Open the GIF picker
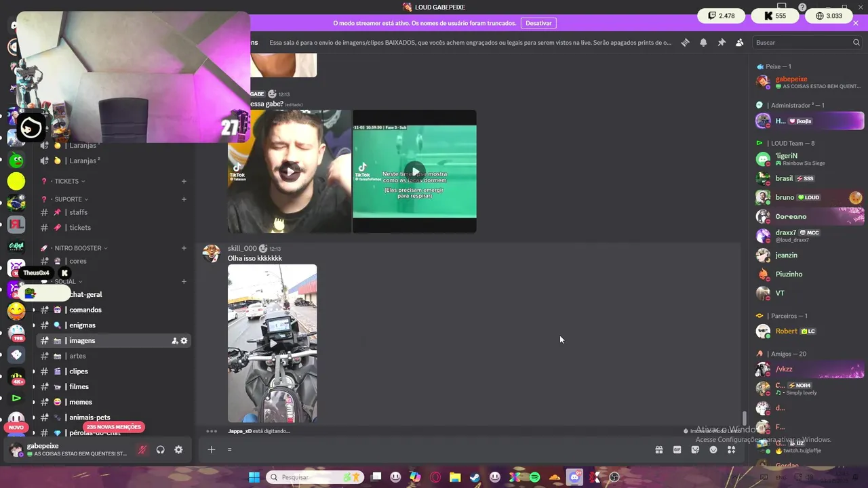The image size is (868, 488). coord(677,449)
